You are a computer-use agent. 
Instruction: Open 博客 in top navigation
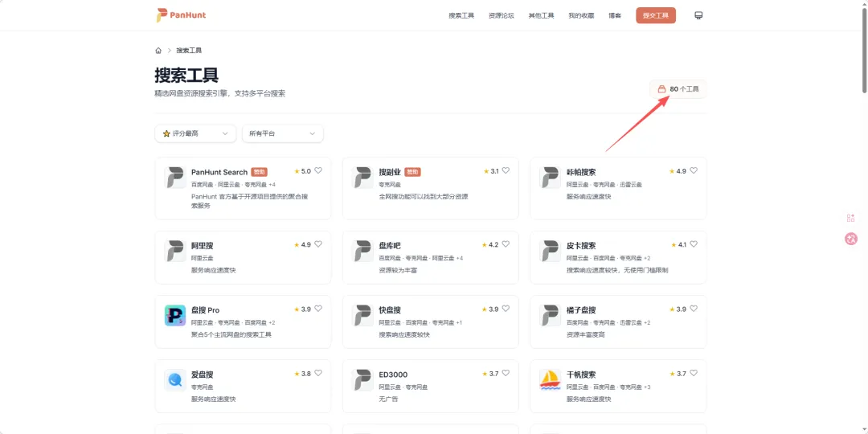(615, 15)
